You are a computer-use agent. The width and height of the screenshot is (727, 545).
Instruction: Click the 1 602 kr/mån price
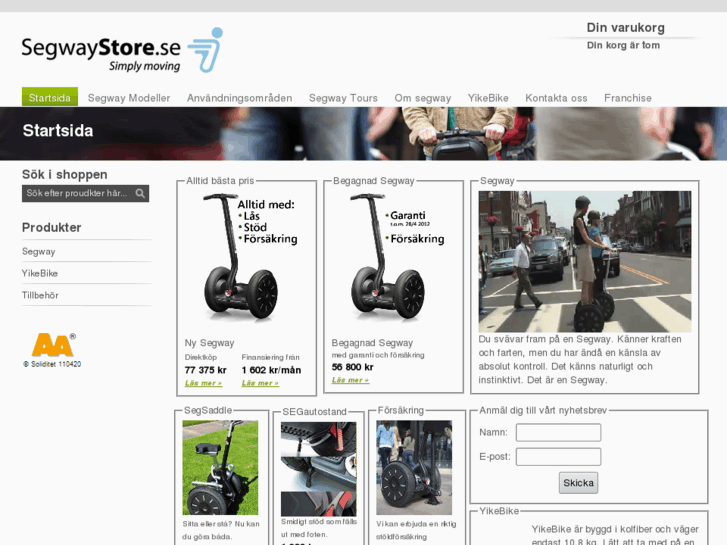point(271,370)
